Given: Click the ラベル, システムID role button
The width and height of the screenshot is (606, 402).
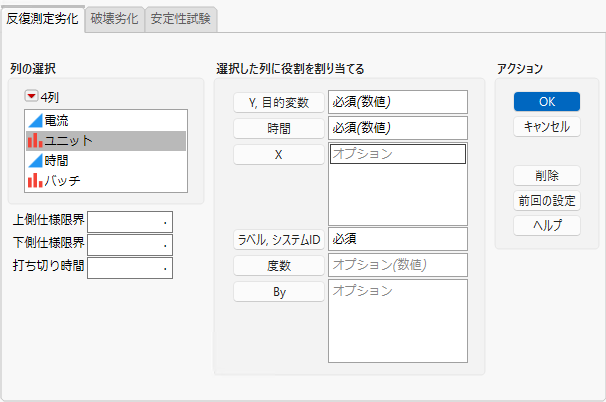Looking at the screenshot, I should (279, 240).
